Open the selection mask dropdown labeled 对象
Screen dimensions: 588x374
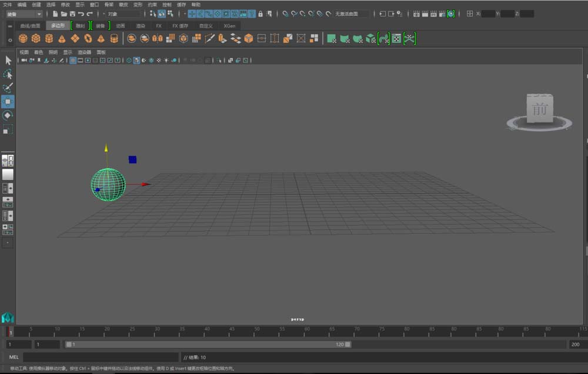click(121, 14)
